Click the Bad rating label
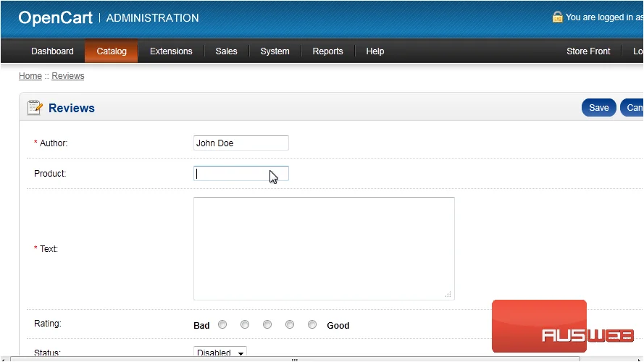Screen dimensions: 644x362 (201, 326)
